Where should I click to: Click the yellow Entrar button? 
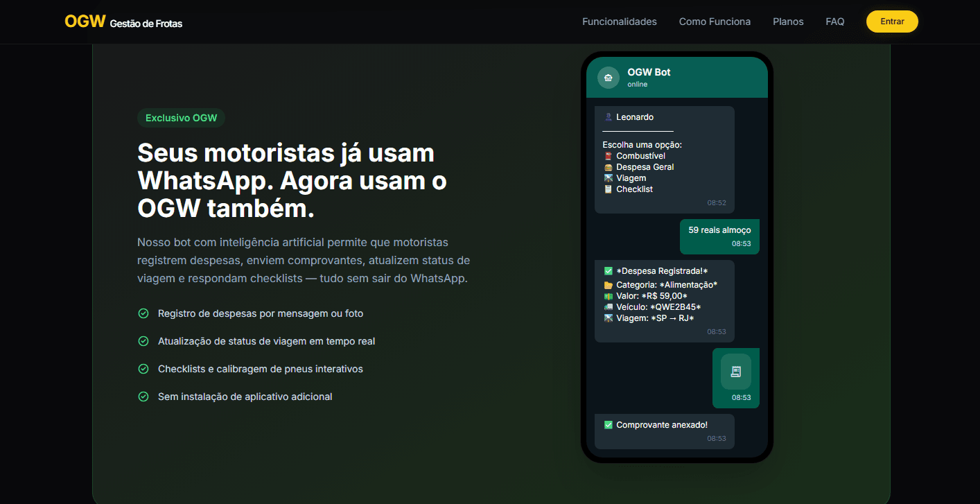[x=892, y=21]
